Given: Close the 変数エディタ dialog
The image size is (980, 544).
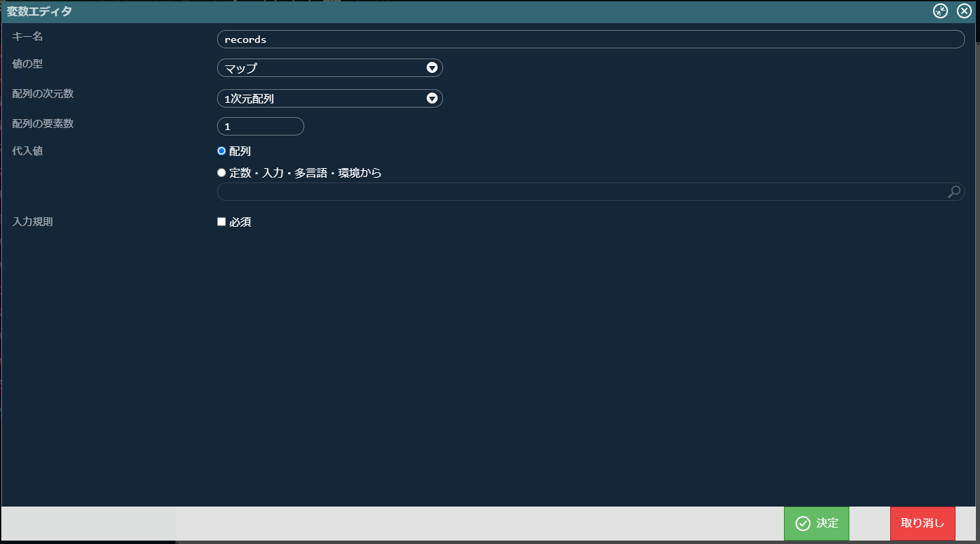Looking at the screenshot, I should [964, 11].
